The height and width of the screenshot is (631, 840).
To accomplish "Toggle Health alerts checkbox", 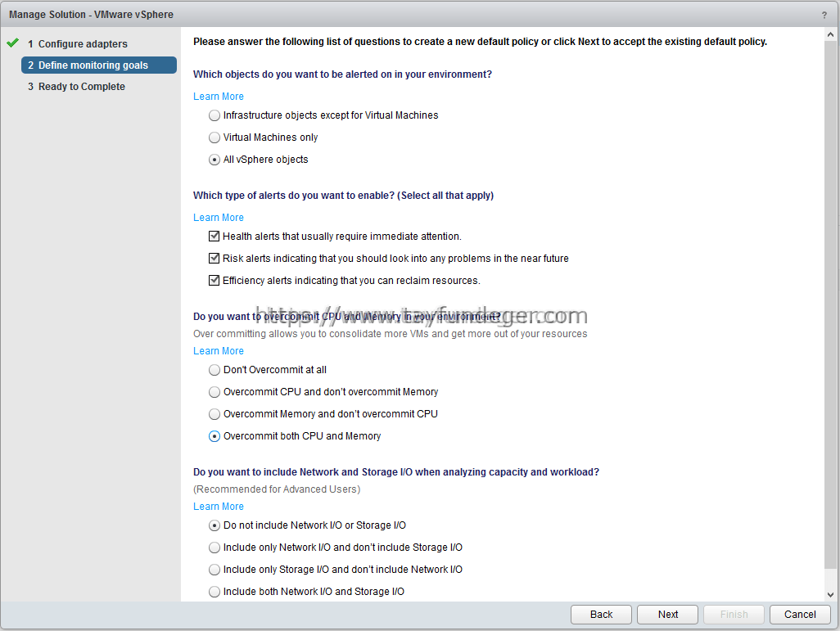I will coord(214,237).
